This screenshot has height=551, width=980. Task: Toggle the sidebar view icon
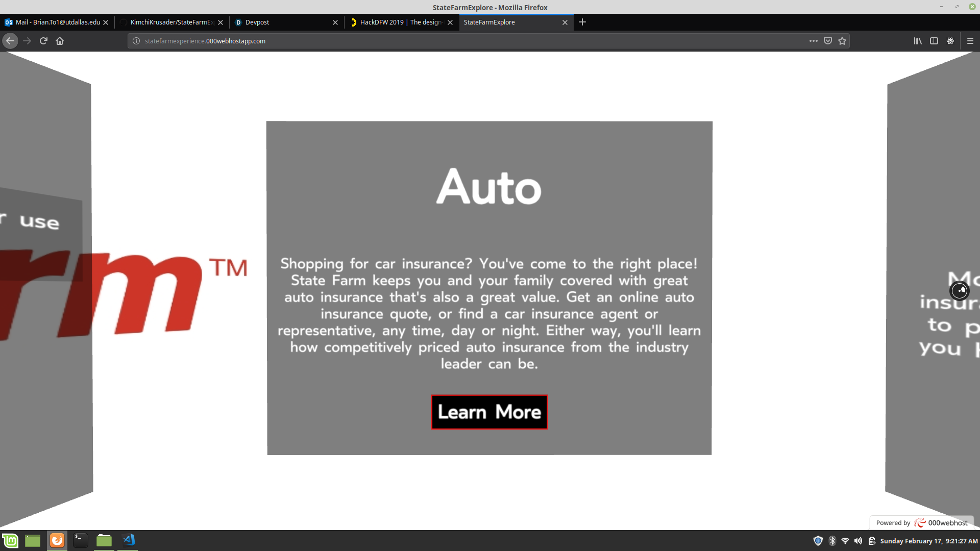tap(934, 41)
